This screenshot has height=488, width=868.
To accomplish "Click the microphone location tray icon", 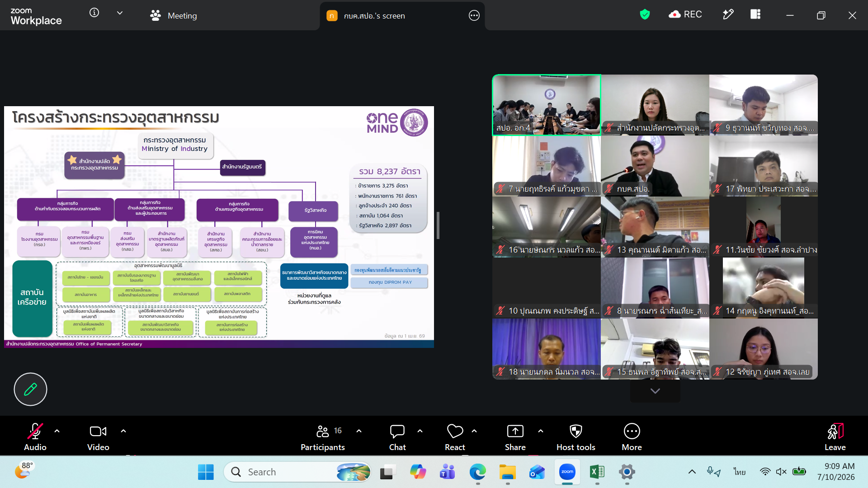I will pos(713,472).
